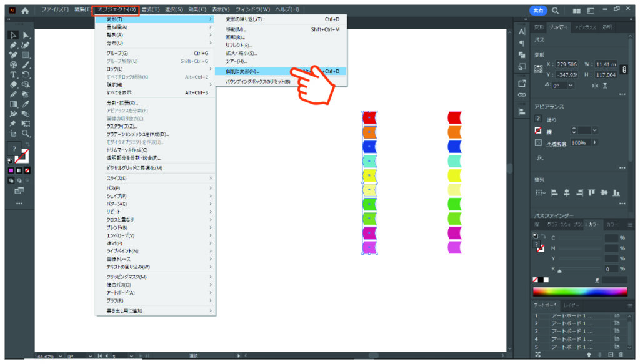This screenshot has height=364, width=640.
Task: Toggle constrain width and height proportions
Action: point(624,70)
